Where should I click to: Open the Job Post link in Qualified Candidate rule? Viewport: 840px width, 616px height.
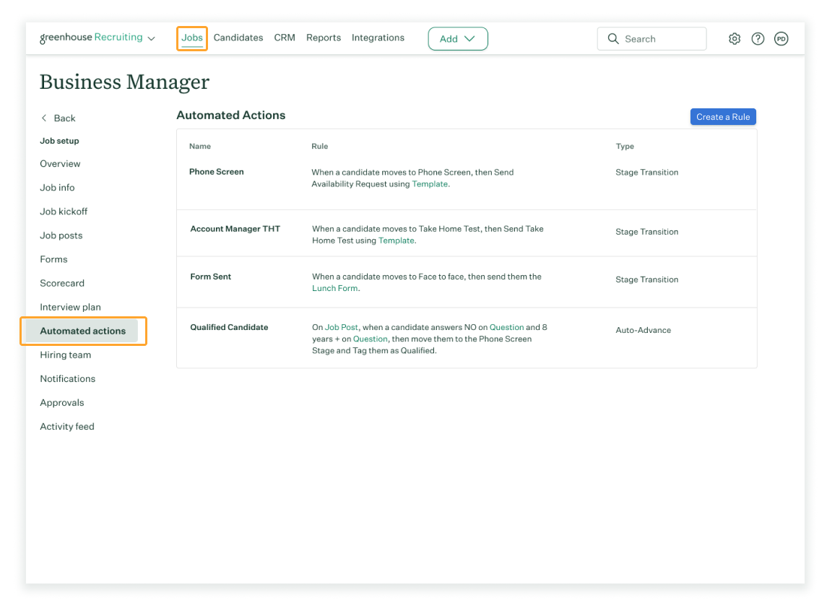341,327
